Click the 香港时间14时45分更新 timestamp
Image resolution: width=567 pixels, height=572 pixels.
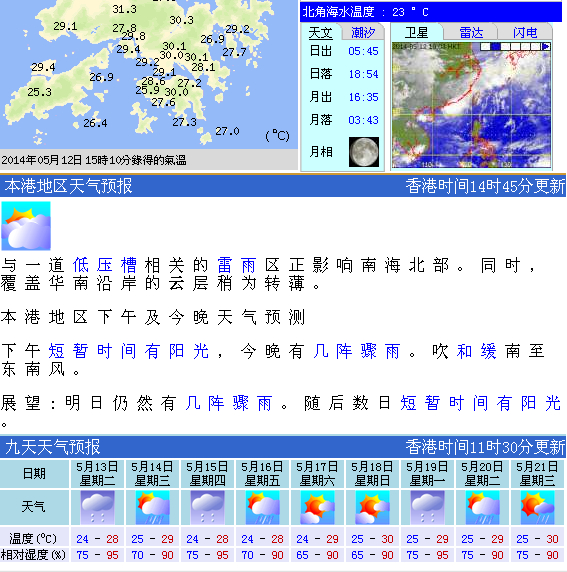[485, 186]
